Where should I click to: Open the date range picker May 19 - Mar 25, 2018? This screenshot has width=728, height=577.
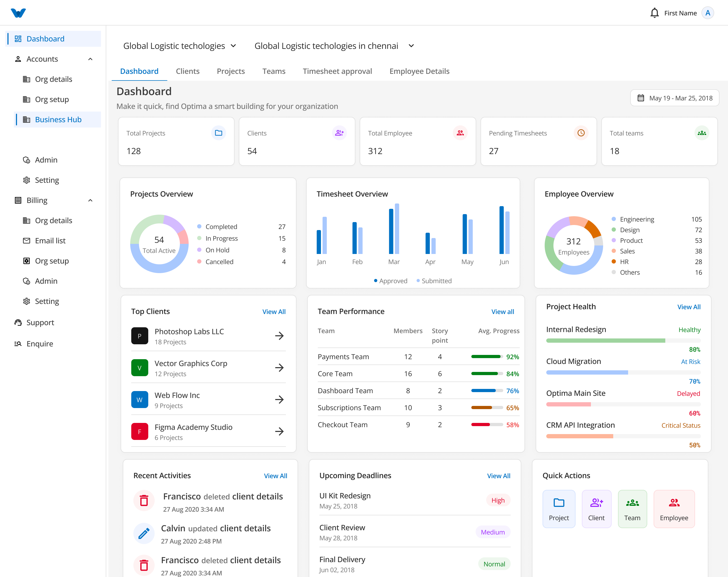click(x=674, y=98)
